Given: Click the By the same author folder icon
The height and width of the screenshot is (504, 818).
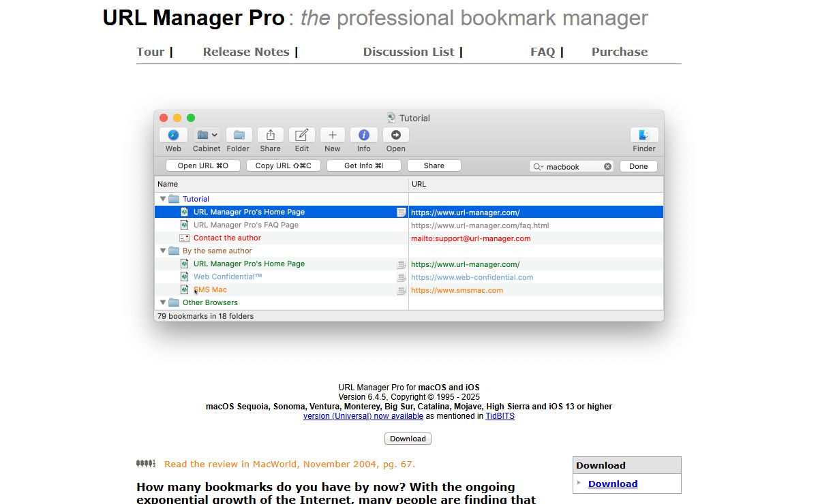Looking at the screenshot, I should click(x=174, y=251).
